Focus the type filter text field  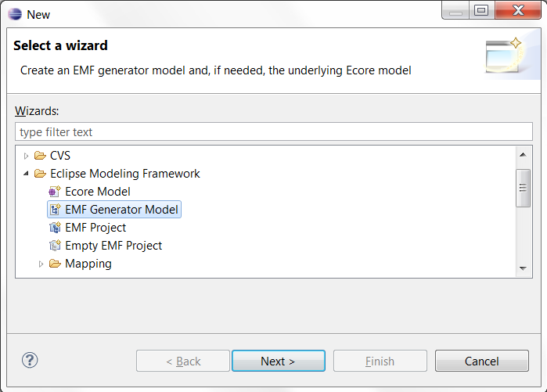274,131
